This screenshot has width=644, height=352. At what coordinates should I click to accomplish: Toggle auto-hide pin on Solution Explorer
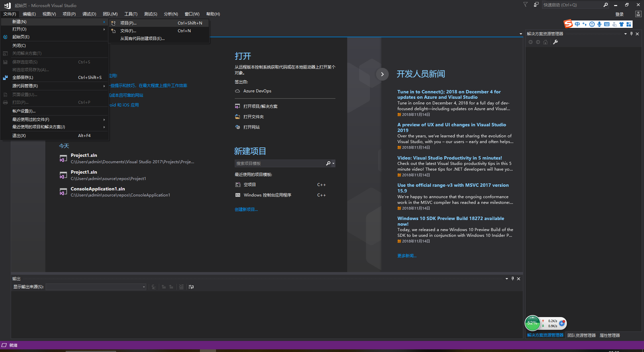point(631,34)
